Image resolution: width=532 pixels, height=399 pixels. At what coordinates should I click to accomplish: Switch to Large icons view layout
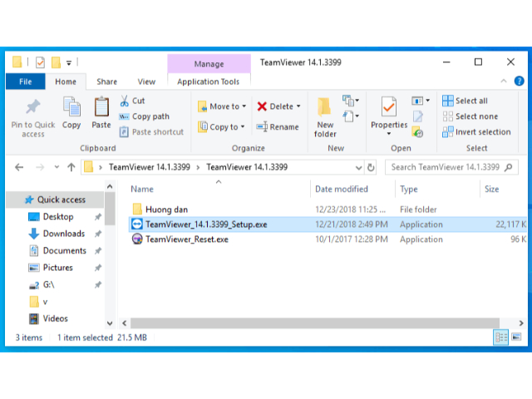coord(516,337)
